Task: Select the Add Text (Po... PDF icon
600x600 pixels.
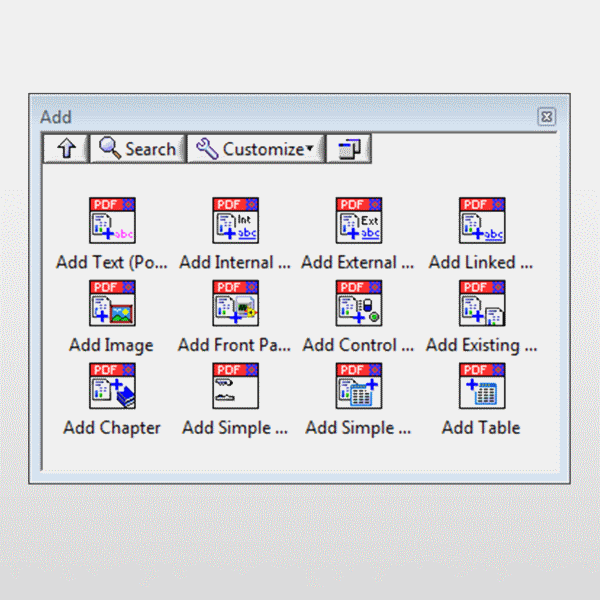Action: coord(112,220)
